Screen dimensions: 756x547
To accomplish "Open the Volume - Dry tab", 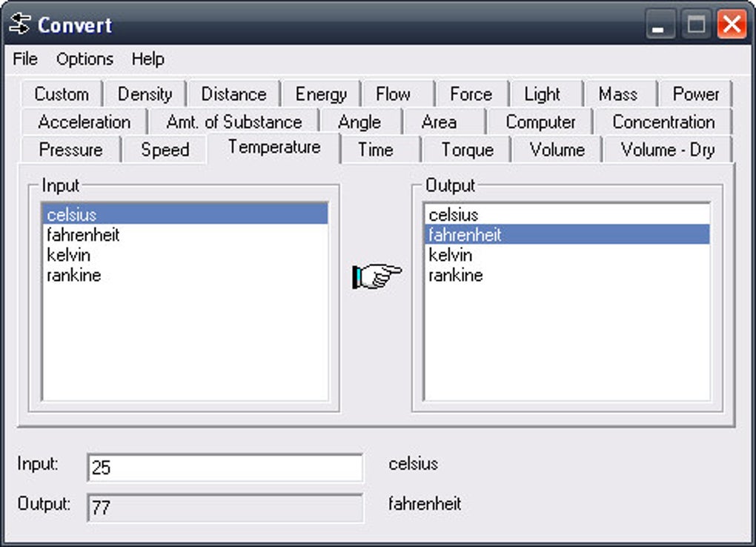I will click(x=666, y=150).
